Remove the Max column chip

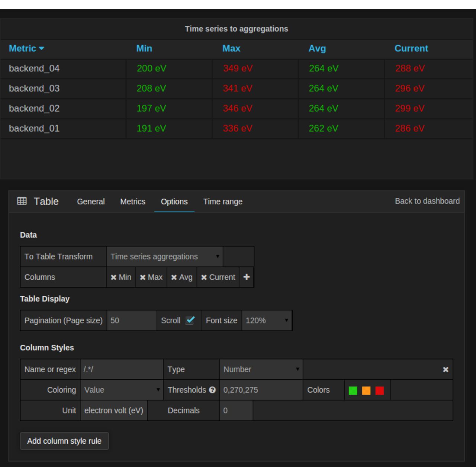[x=143, y=277]
